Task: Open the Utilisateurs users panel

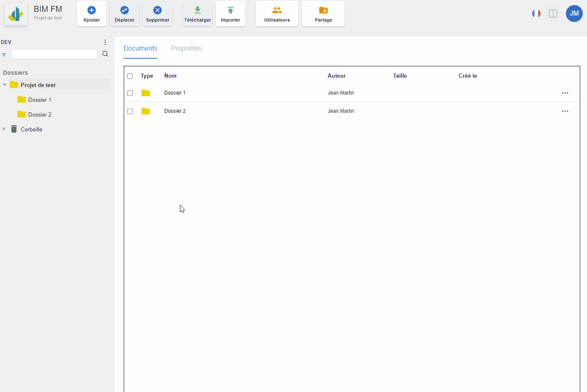Action: coord(277,10)
